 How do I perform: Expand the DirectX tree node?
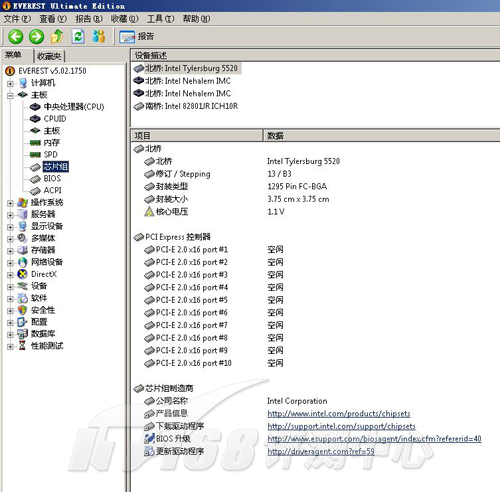(10, 275)
